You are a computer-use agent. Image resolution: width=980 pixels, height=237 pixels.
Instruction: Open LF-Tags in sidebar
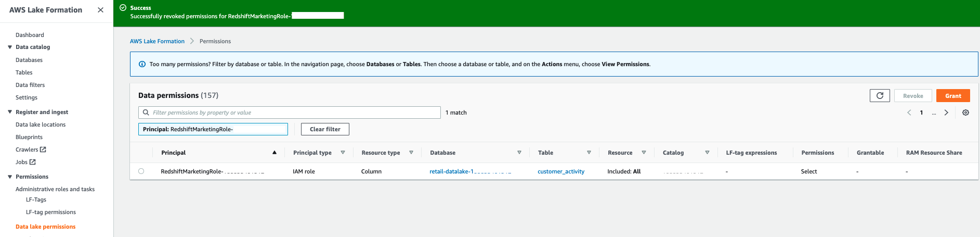point(36,199)
